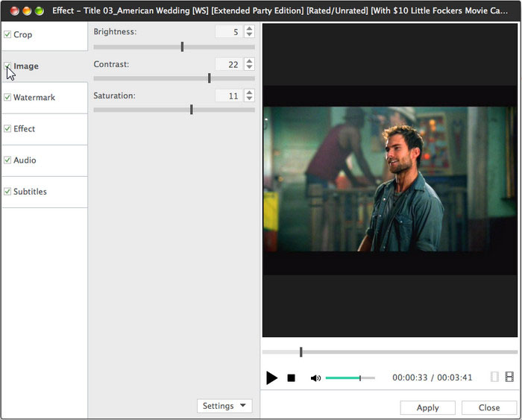
Task: Go to the Audio tab
Action: 45,161
